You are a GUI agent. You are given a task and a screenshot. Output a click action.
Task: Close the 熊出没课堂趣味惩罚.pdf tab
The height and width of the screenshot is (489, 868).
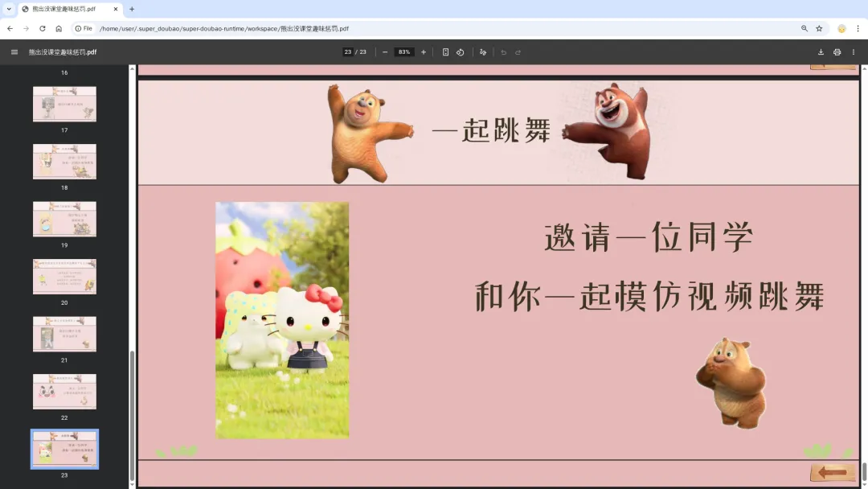tap(115, 9)
